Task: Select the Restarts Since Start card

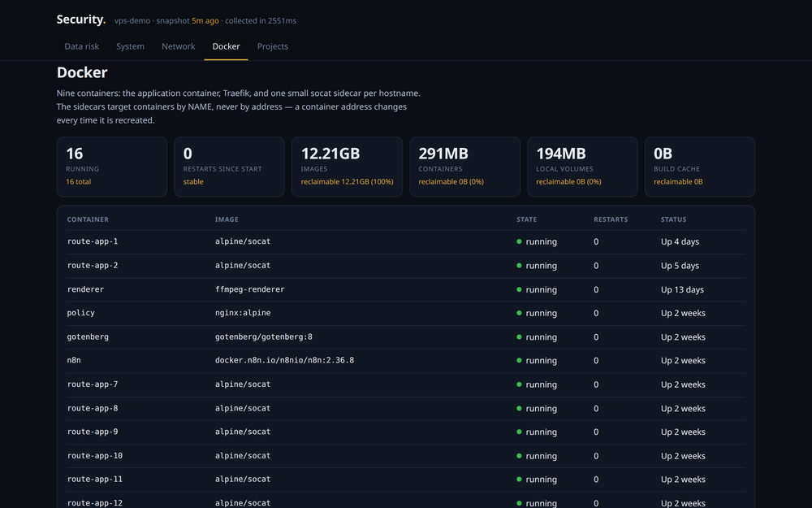Action: 230,167
